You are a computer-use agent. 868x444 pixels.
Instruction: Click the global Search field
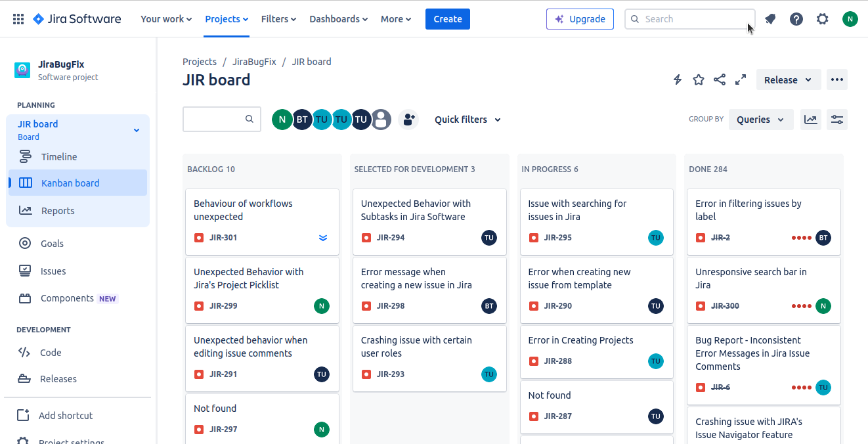click(689, 19)
